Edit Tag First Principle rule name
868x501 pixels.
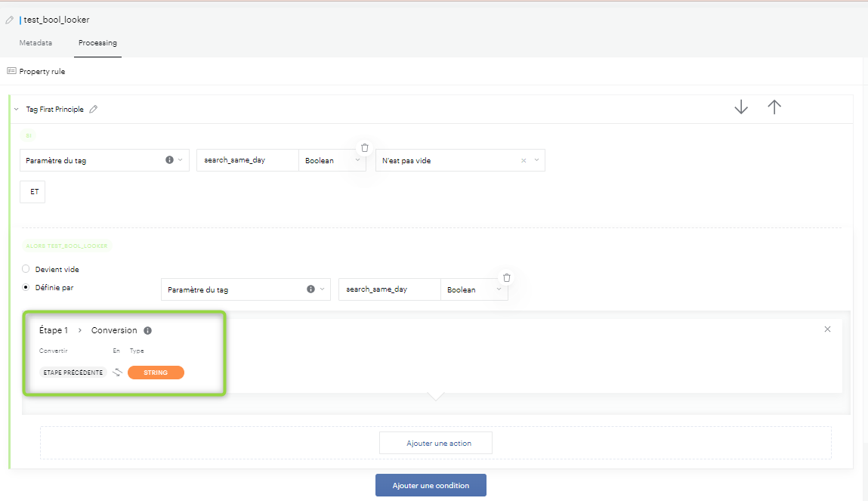pos(94,110)
